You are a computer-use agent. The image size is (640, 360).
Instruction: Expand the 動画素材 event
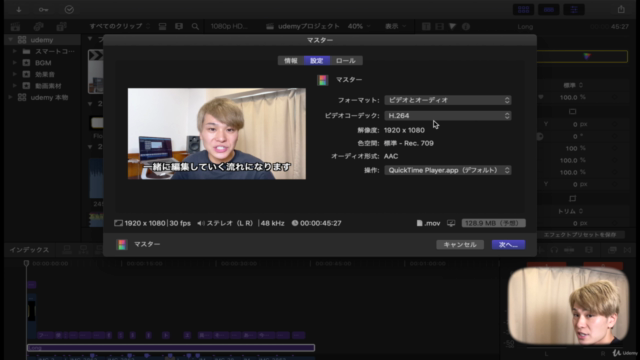[x=14, y=86]
